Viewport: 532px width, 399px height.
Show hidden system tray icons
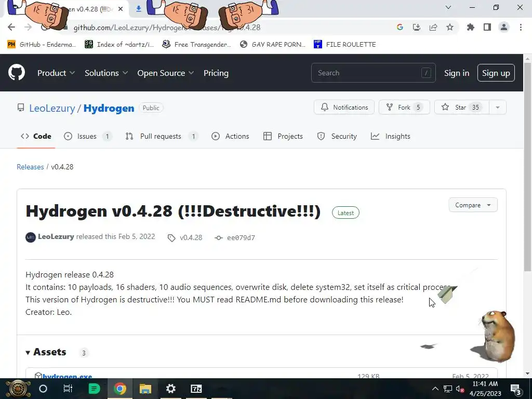click(435, 389)
